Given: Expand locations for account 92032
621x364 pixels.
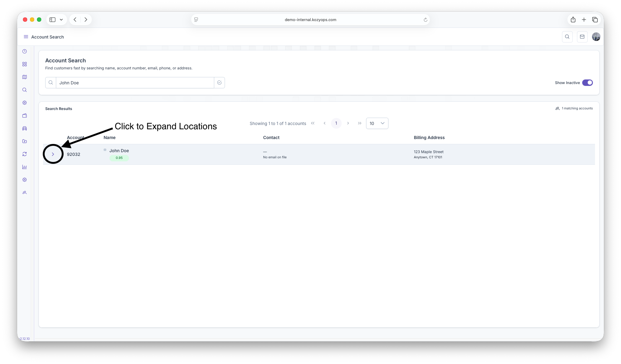Looking at the screenshot, I should coord(53,154).
